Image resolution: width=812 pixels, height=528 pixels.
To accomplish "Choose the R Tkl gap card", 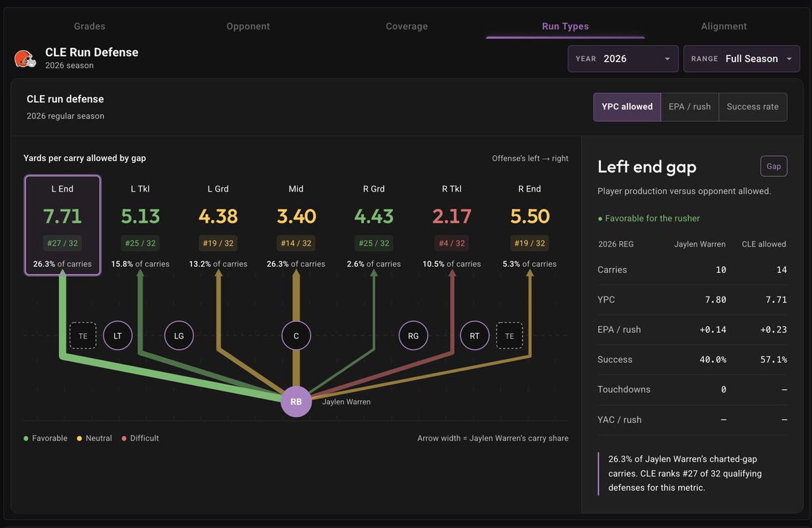I will tap(452, 225).
